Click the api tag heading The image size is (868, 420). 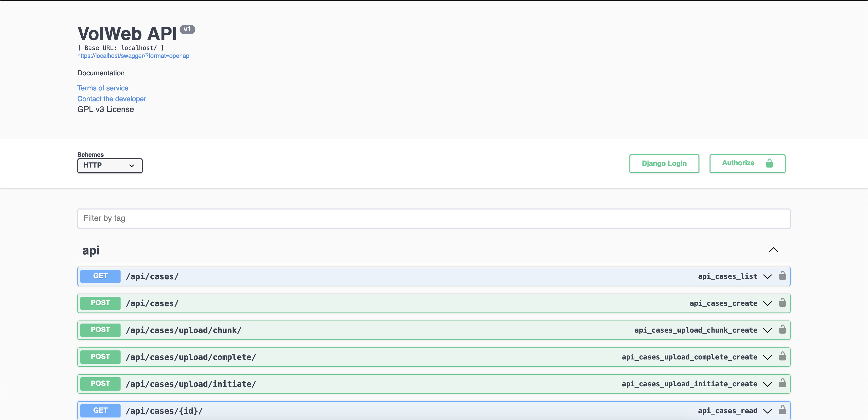(91, 250)
